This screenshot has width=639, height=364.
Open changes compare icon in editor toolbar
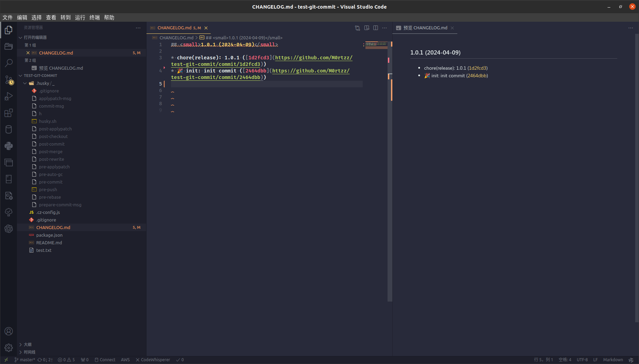(357, 28)
